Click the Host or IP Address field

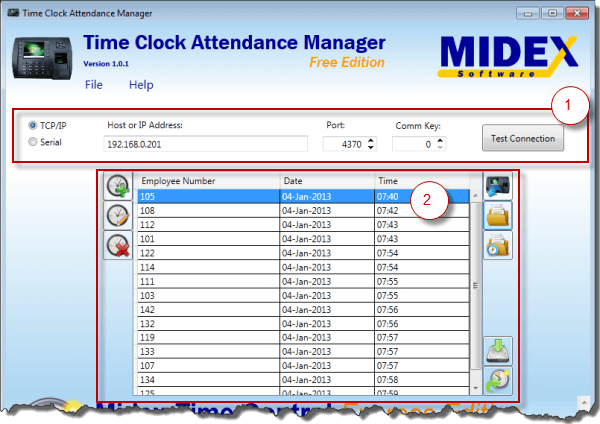point(205,144)
